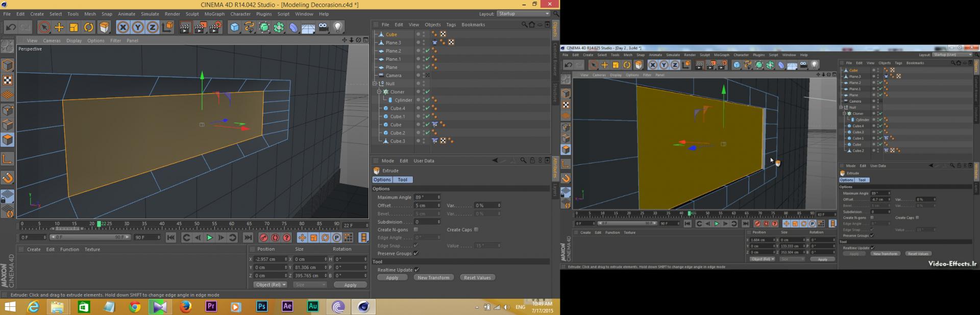The width and height of the screenshot is (980, 315).
Task: Toggle X-axis lock in the left toolbar
Action: (123, 27)
